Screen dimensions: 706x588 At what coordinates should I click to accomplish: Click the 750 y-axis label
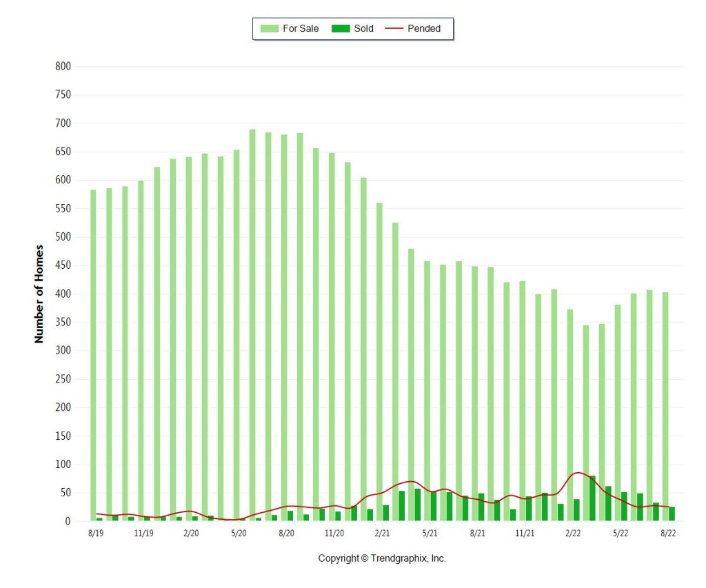click(x=63, y=94)
